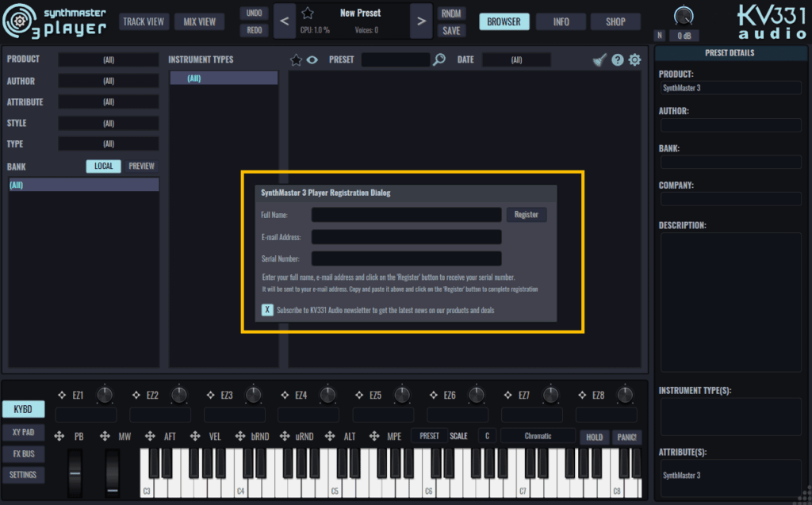
Task: Toggle the LOCAL bank button
Action: 104,166
